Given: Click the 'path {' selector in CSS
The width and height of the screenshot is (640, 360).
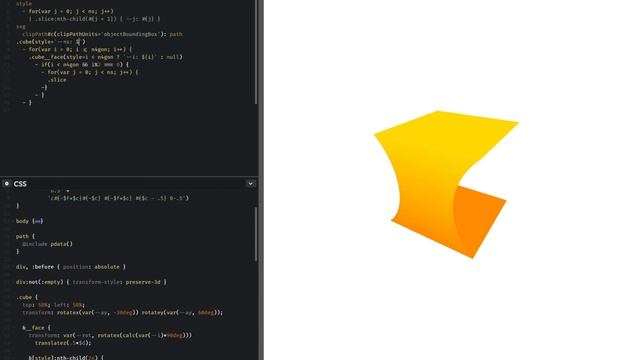Looking at the screenshot, I should point(25,236).
